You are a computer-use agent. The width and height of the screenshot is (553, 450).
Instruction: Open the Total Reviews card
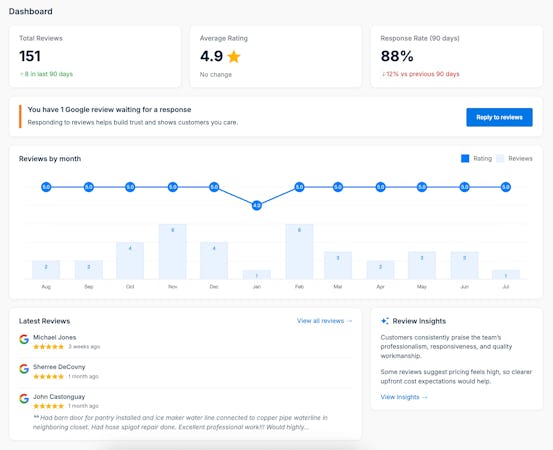click(x=95, y=56)
